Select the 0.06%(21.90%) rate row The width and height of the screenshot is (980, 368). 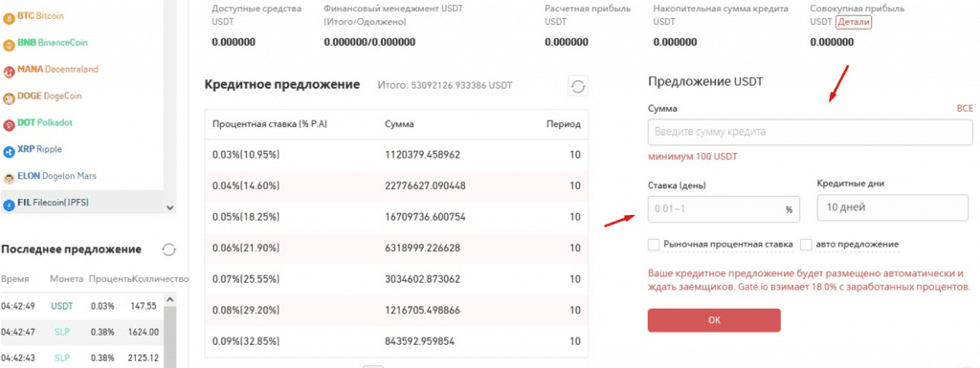tap(396, 249)
